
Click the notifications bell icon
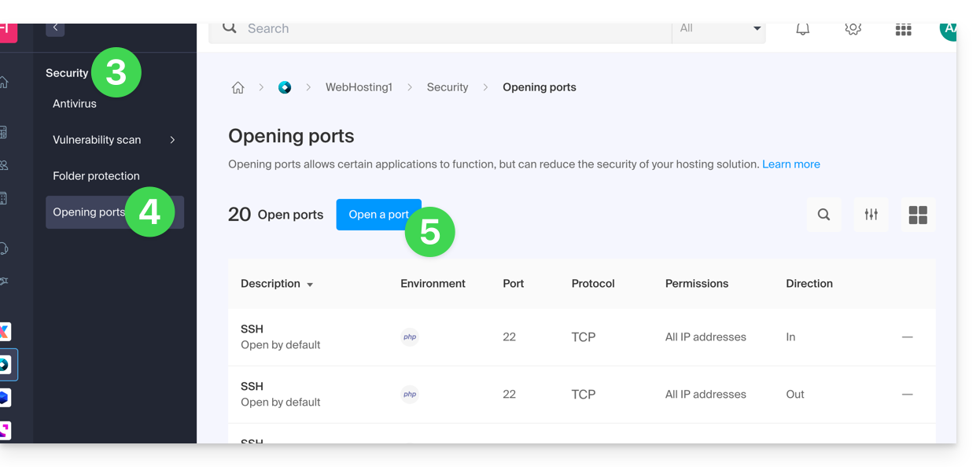pos(802,30)
